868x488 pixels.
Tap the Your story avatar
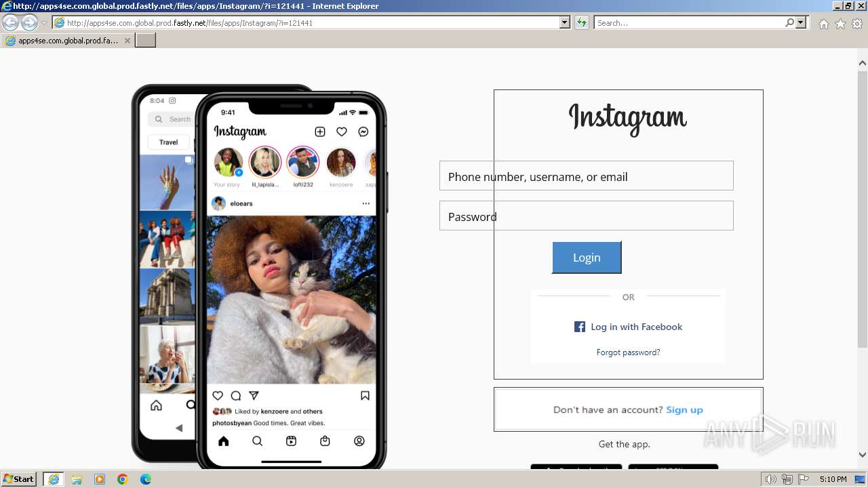click(229, 163)
